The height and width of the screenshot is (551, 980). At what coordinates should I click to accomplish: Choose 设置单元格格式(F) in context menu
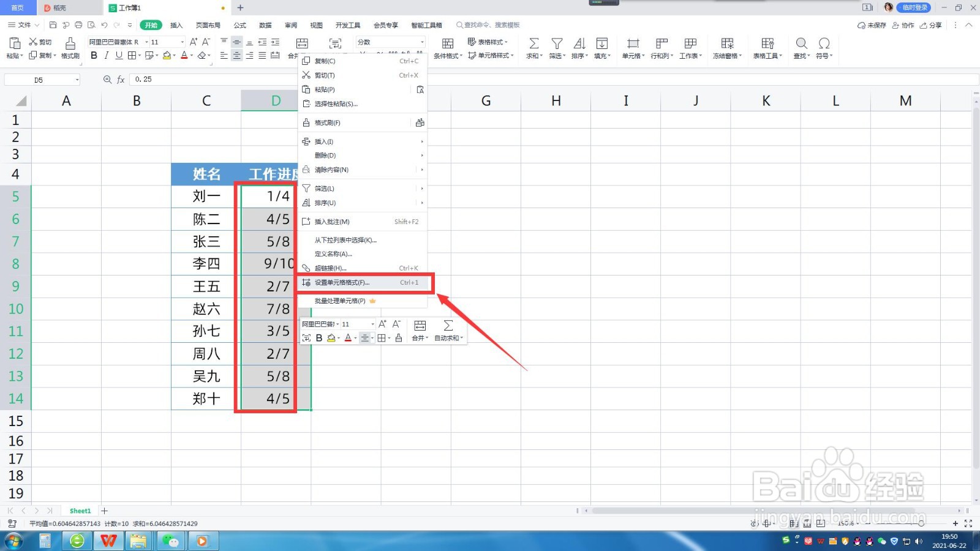(x=362, y=282)
